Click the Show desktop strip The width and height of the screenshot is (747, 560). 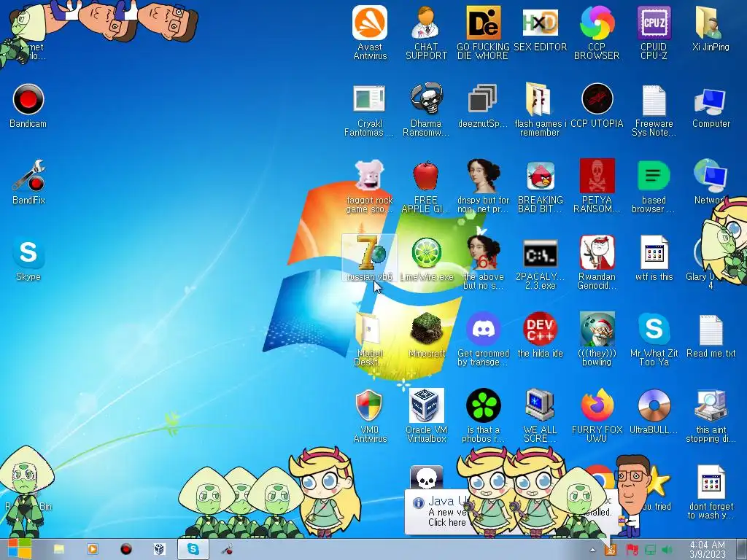(742, 550)
